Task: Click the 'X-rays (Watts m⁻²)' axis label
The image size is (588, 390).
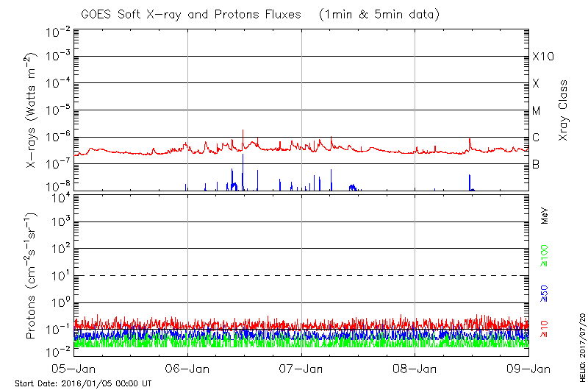Action: 32,110
